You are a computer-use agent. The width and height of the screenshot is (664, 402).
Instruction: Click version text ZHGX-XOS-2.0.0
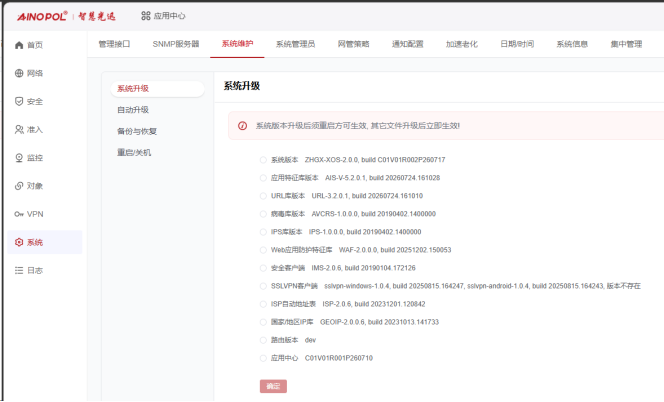pos(331,160)
